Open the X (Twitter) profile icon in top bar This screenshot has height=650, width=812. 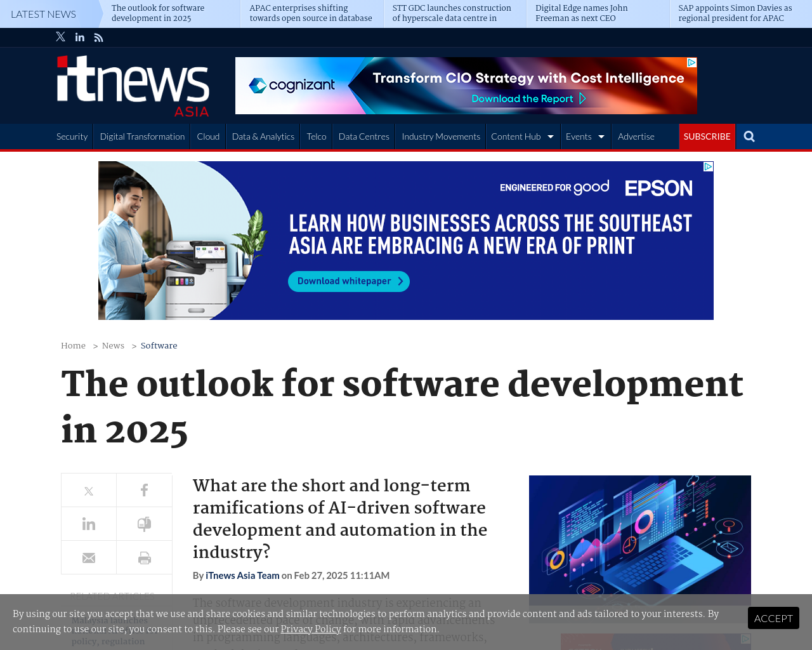(x=60, y=37)
